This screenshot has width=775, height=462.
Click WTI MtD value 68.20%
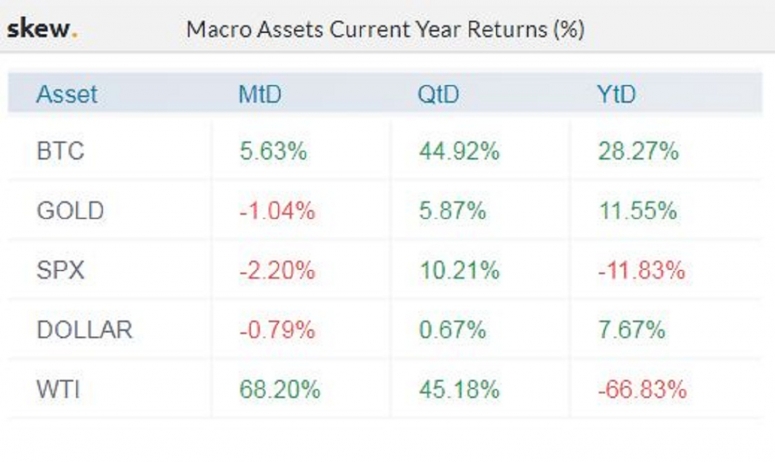280,389
